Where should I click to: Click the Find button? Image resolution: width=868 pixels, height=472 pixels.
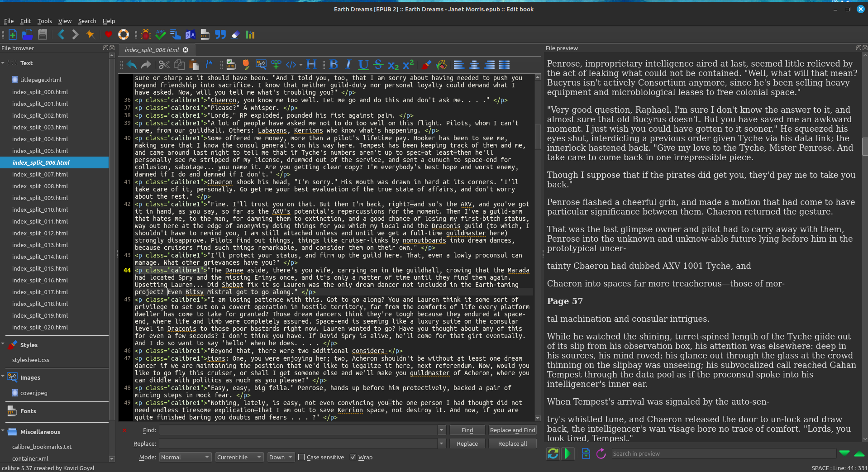[x=467, y=430]
